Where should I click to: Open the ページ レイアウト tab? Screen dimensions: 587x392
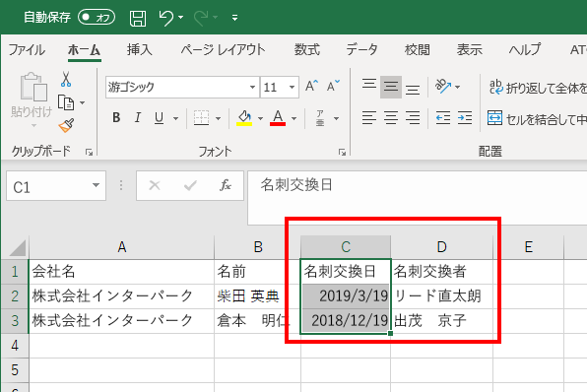[x=223, y=49]
